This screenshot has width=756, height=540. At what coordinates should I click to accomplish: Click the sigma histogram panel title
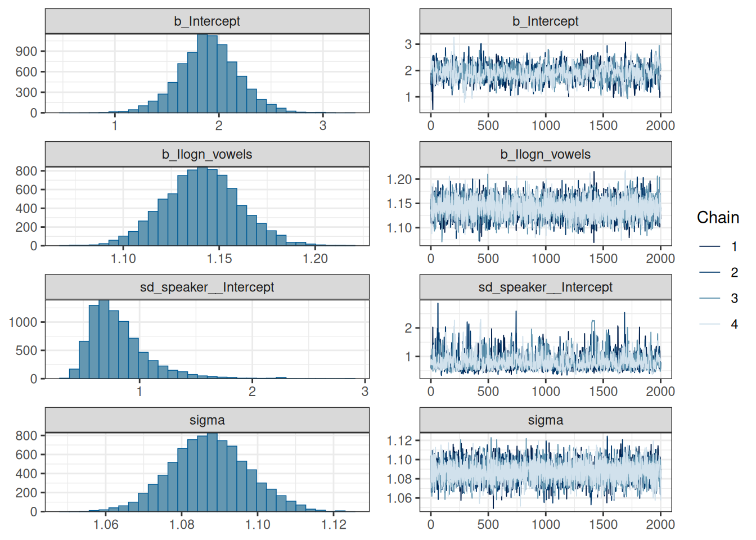(x=207, y=420)
